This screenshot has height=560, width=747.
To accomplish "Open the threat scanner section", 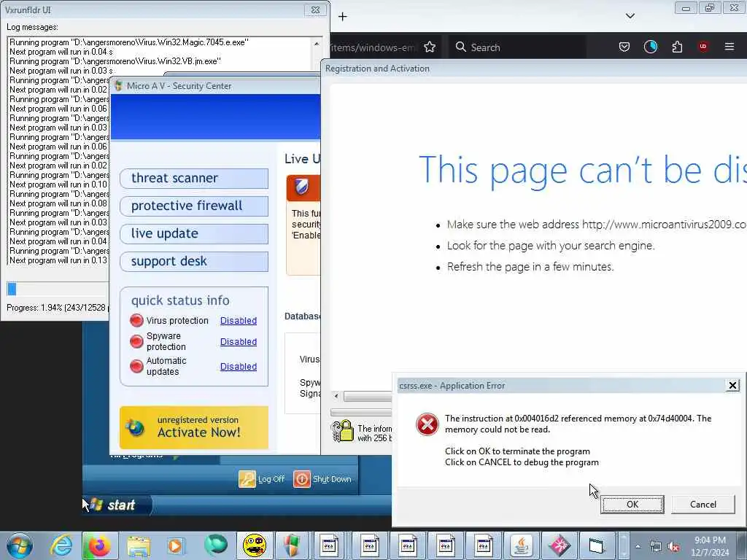I will coord(194,178).
